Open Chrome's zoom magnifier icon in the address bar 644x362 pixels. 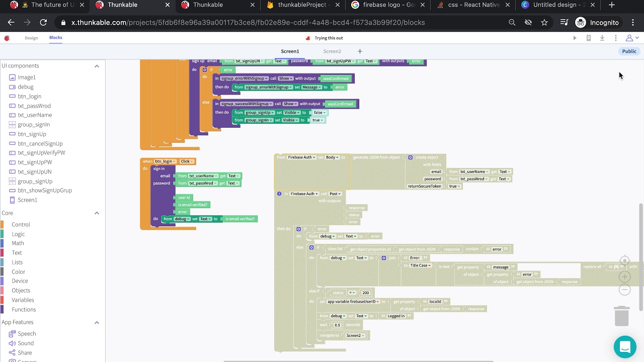tap(512, 23)
